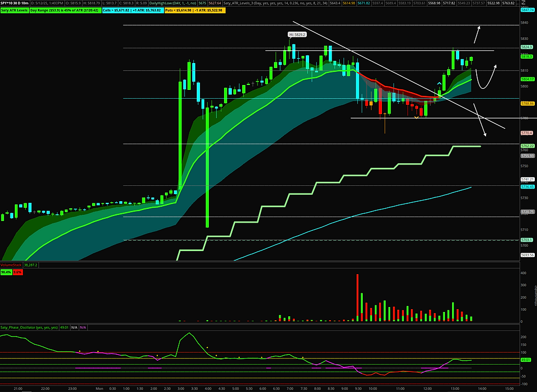This screenshot has height=392, width=537.
Task: Click the cyan up-caret signal near 12:30
Action: point(439,83)
